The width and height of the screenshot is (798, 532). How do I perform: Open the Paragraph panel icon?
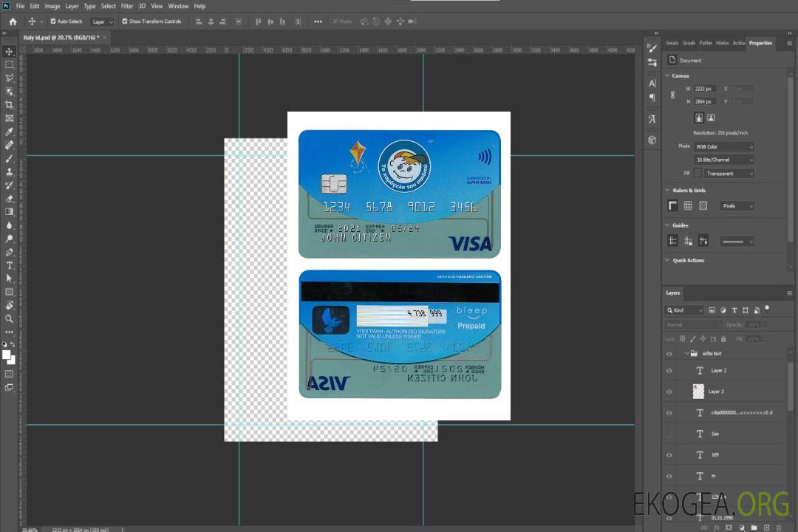click(652, 98)
